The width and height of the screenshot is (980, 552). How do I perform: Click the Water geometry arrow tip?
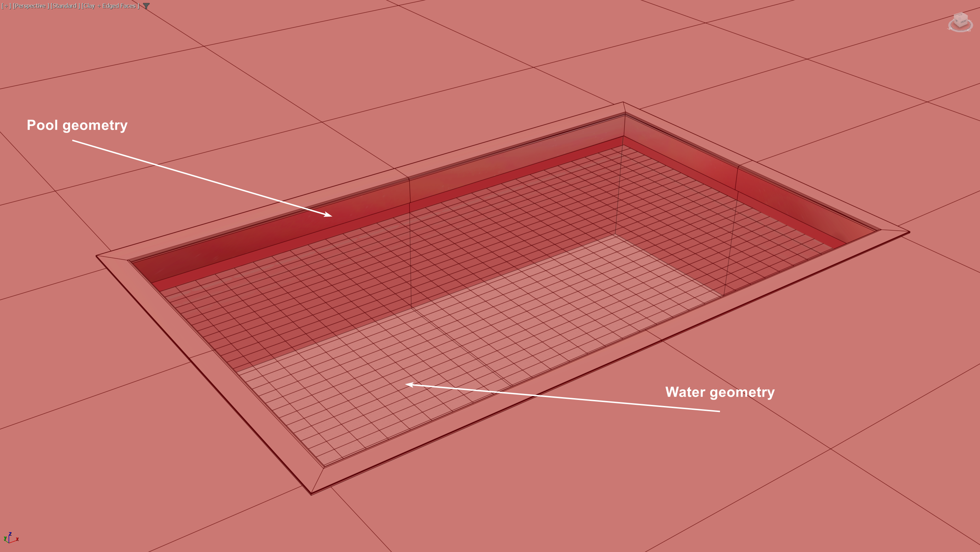coord(407,384)
